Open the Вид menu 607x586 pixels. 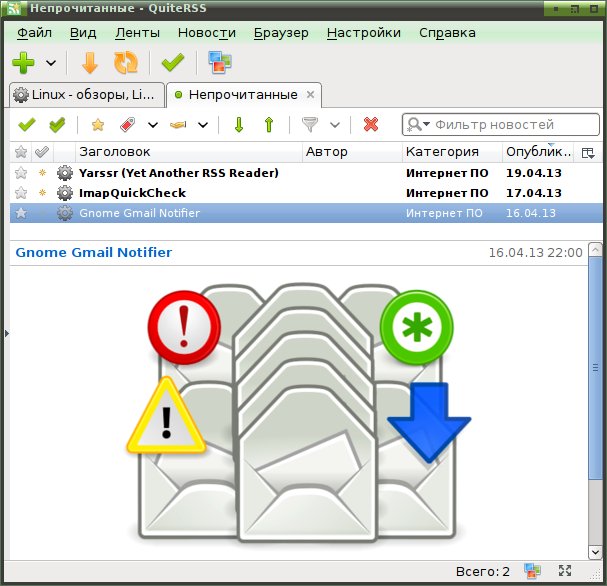(x=83, y=33)
